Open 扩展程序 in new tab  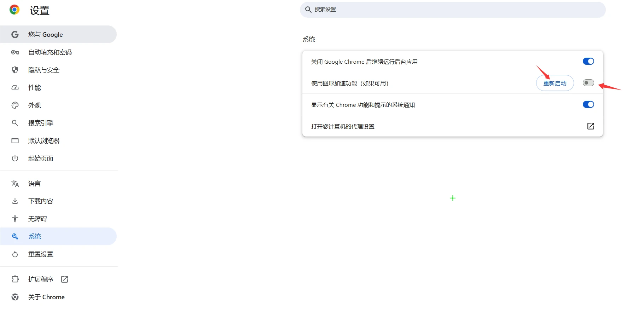click(64, 279)
